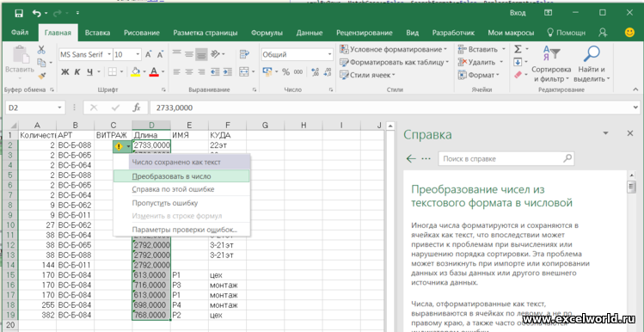Open Параметры проверки ошибок

pos(181,230)
